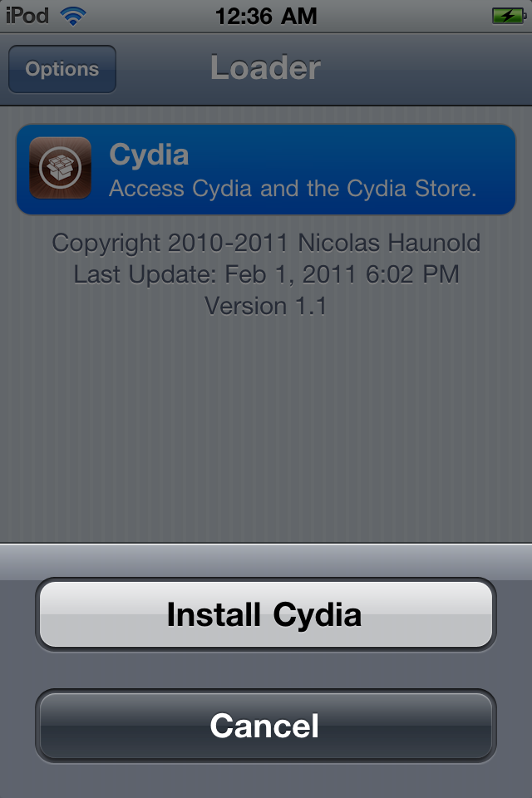Tap the Install Cydia button
The image size is (532, 798).
click(266, 614)
